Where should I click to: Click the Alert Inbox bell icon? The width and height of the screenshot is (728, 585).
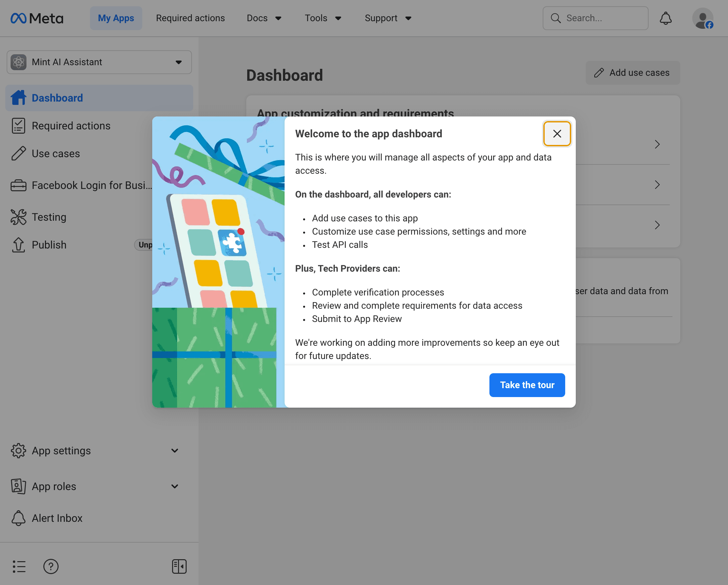coord(19,518)
